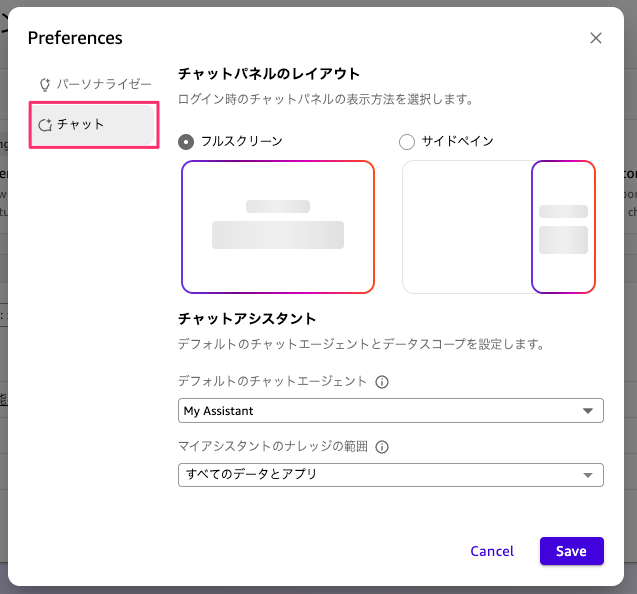Click info icon next to マイアシスタントのナレッジの範囲

click(x=381, y=447)
